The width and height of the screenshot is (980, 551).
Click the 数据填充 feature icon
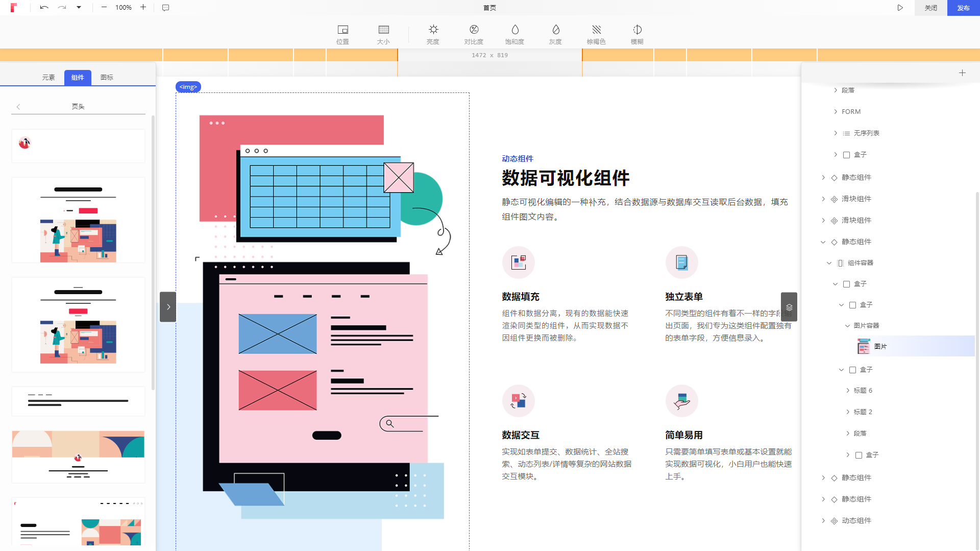(519, 262)
